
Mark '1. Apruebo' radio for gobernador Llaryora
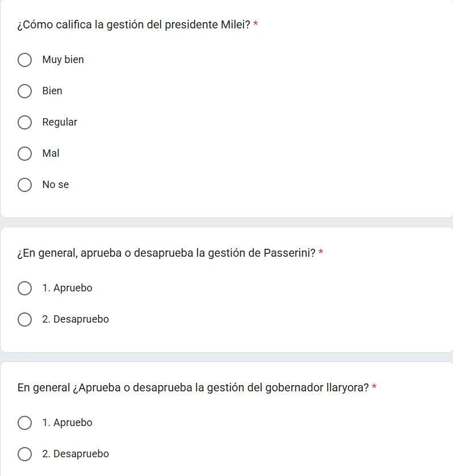[24, 423]
